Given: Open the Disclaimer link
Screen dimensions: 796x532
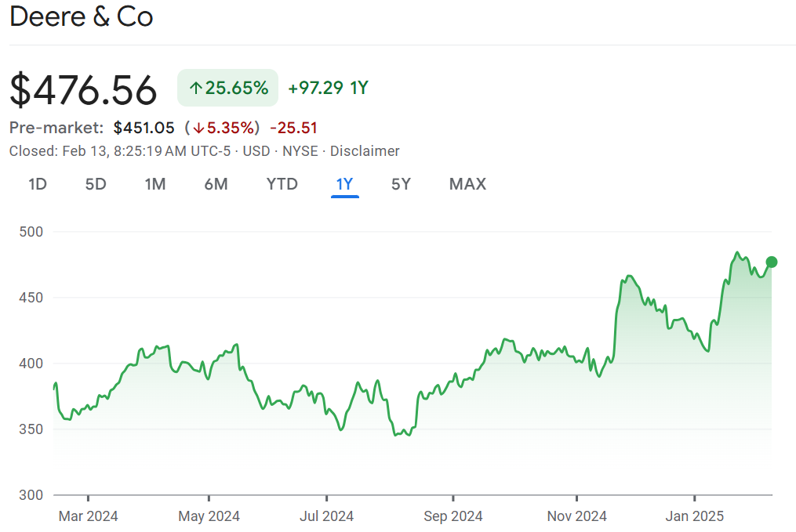Looking at the screenshot, I should [365, 151].
